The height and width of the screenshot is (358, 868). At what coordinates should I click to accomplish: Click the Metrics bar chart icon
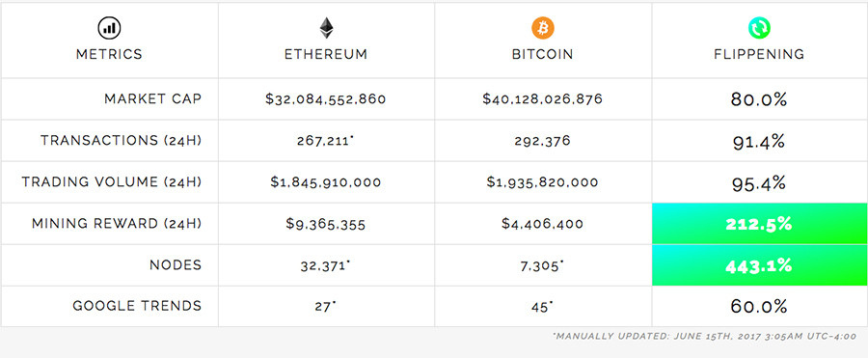[x=109, y=28]
